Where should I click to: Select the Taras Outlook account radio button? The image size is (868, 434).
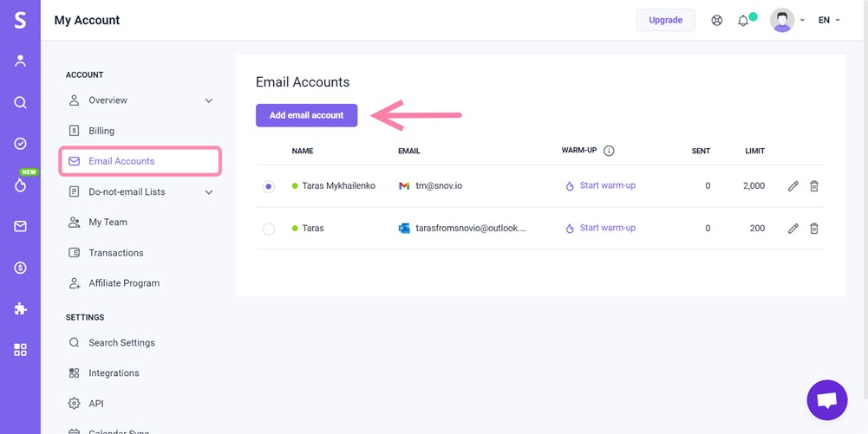coord(269,229)
